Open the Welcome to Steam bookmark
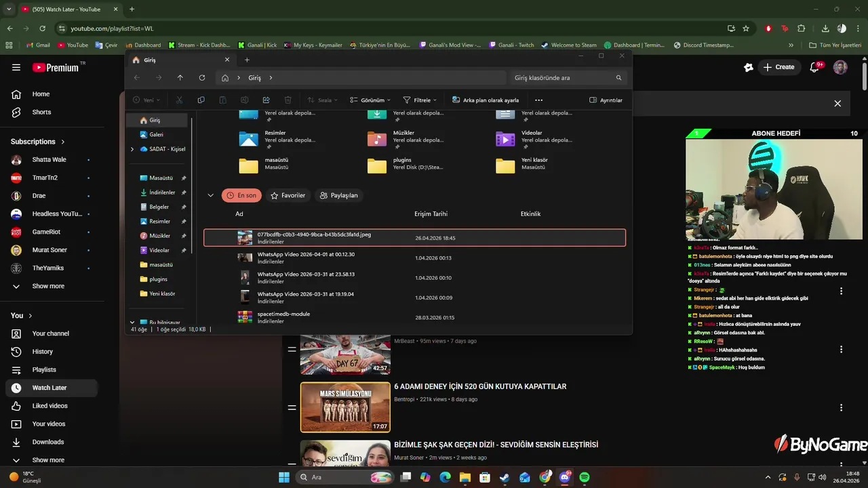The width and height of the screenshot is (868, 488). click(569, 45)
